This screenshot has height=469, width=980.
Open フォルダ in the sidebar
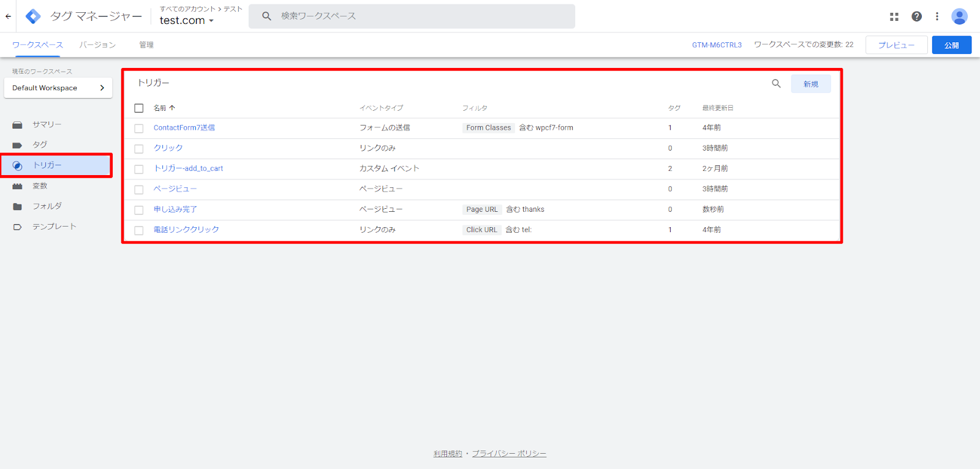[x=47, y=206]
